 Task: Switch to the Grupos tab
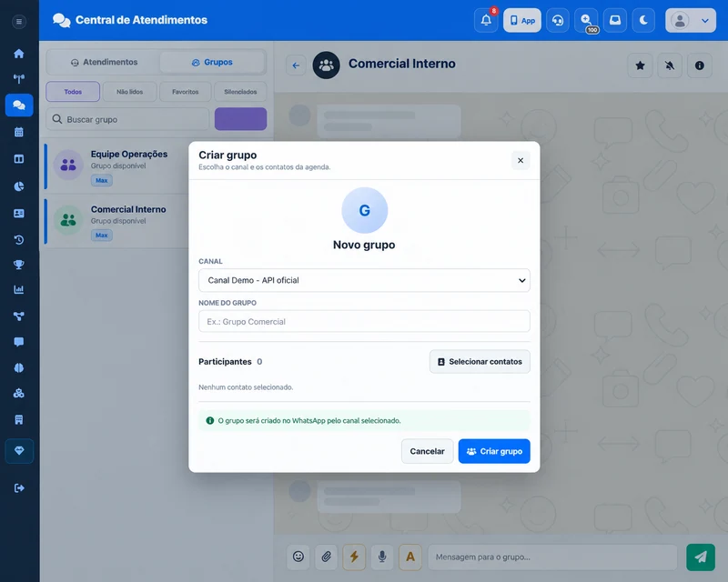212,62
